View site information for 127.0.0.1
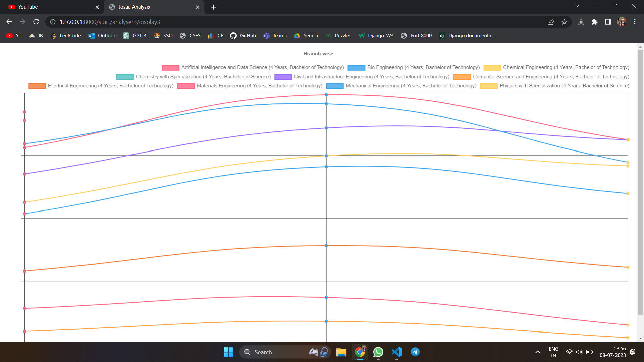This screenshot has height=362, width=644. point(52,22)
